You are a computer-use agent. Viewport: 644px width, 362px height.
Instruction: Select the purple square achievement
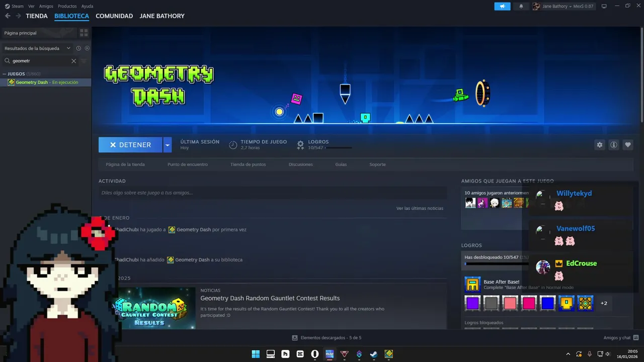[472, 303]
